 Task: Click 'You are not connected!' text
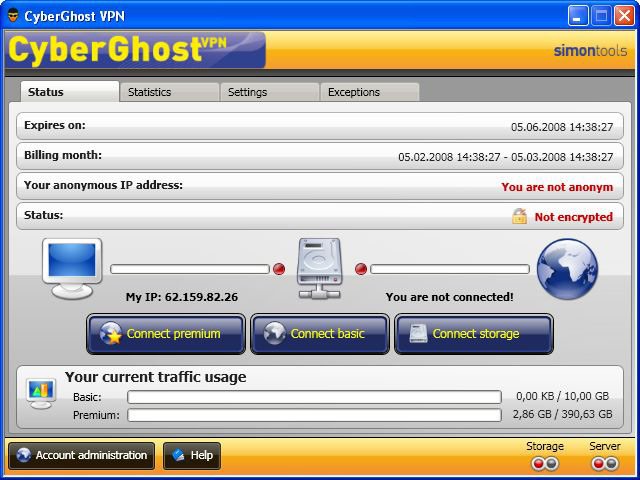coord(449,297)
